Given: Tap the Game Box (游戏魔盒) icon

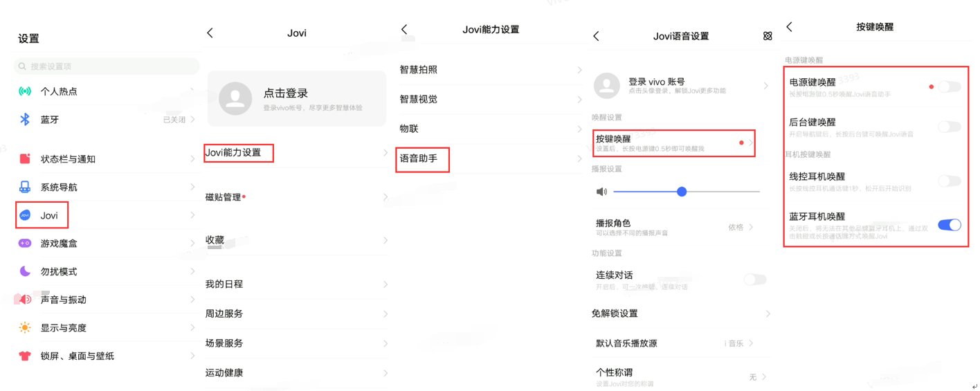Looking at the screenshot, I should click(x=25, y=244).
